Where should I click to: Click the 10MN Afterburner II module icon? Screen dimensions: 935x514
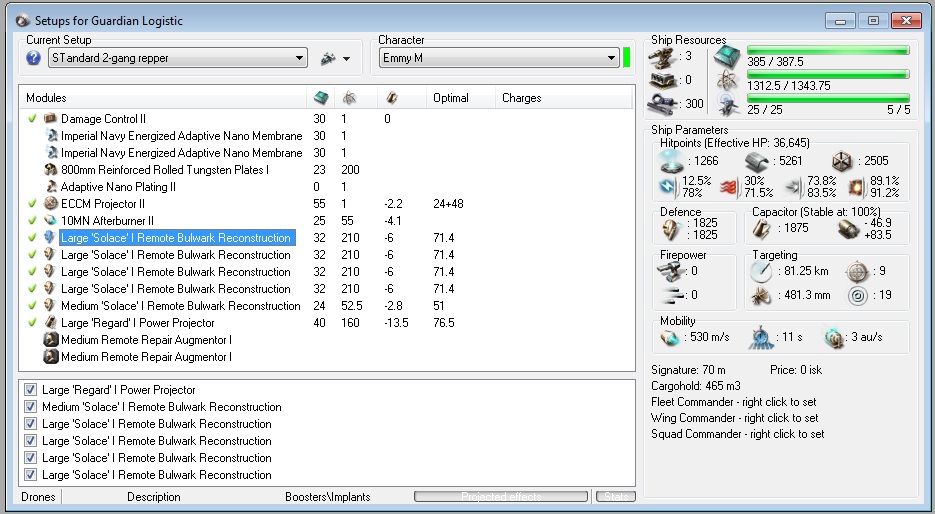(x=50, y=221)
